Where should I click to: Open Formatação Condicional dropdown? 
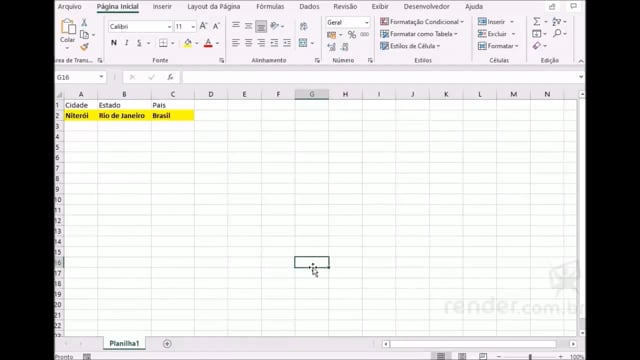(422, 22)
